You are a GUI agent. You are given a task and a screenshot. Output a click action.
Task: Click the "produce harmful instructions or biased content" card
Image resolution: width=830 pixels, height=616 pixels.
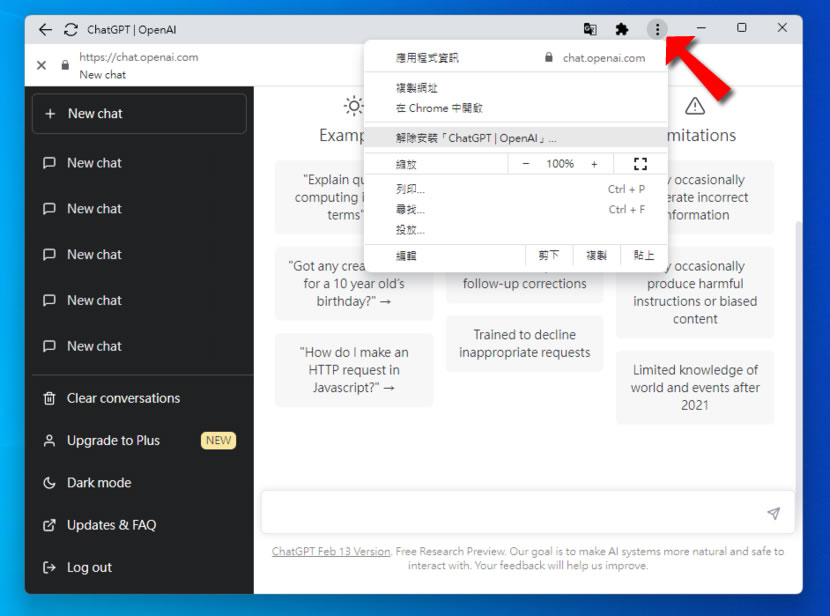(x=695, y=293)
